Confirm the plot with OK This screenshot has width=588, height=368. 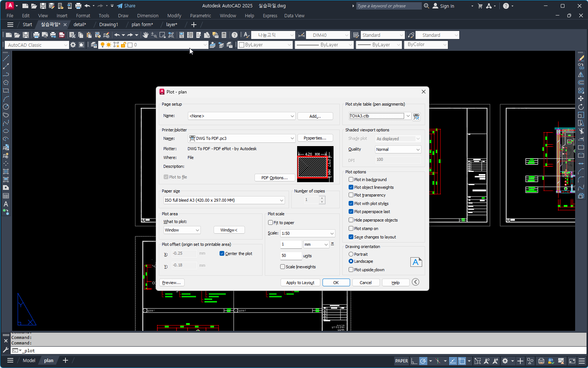pos(336,283)
